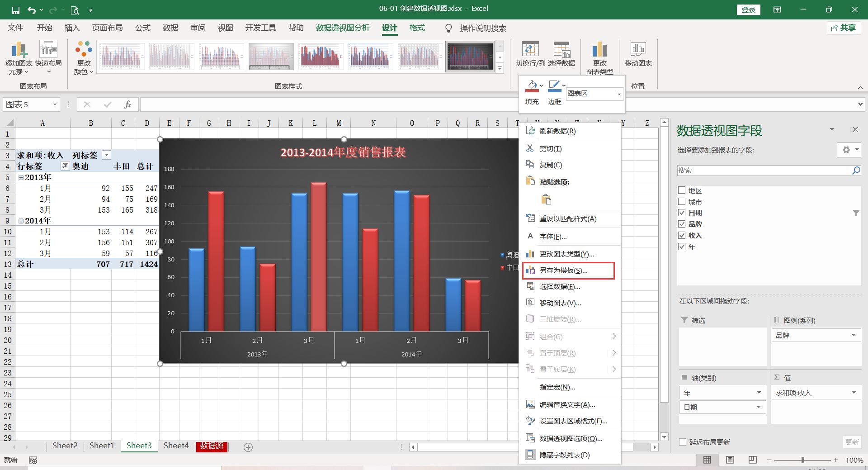Untick the 年 field checkbox
This screenshot has height=470, width=868.
[682, 247]
